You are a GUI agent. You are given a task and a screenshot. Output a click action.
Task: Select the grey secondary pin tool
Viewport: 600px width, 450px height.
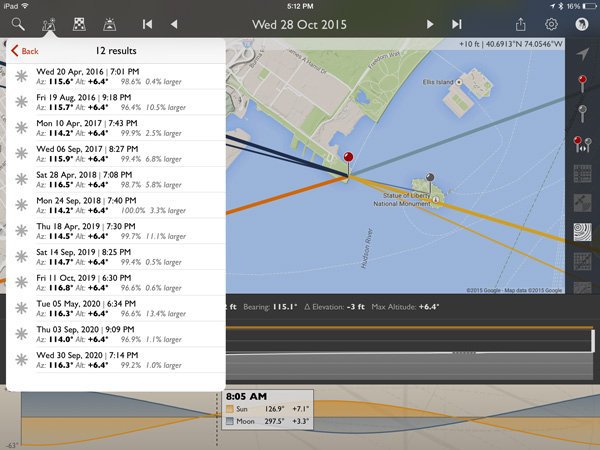[582, 112]
